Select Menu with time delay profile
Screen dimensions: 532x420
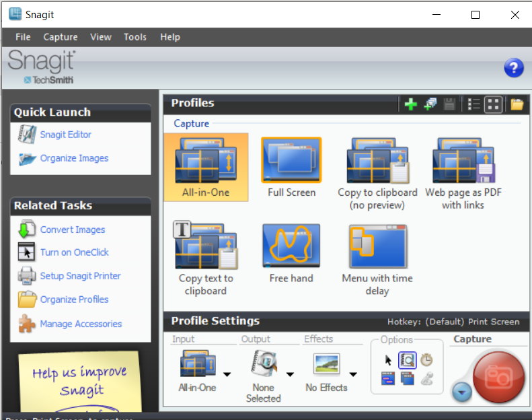377,260
